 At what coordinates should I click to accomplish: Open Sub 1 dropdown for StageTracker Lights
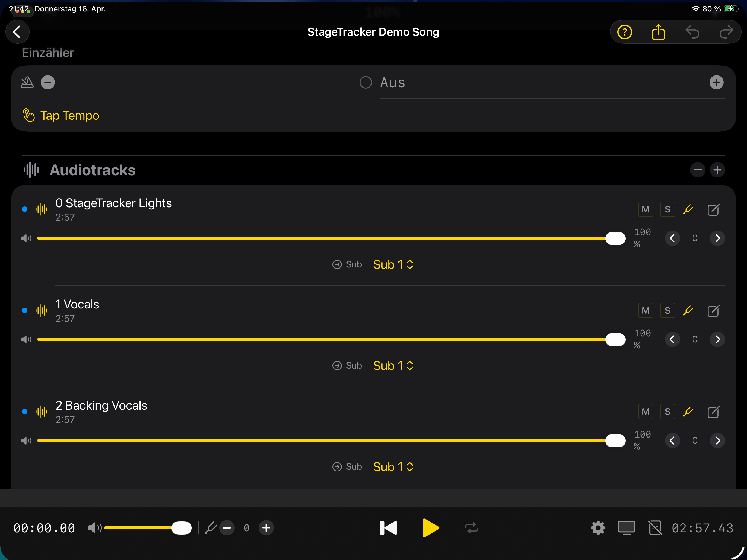pos(393,264)
